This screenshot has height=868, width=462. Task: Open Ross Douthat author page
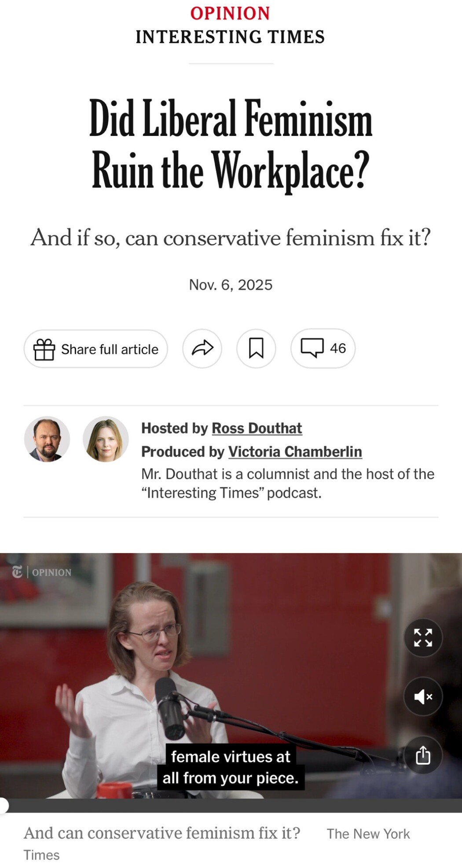pyautogui.click(x=257, y=428)
